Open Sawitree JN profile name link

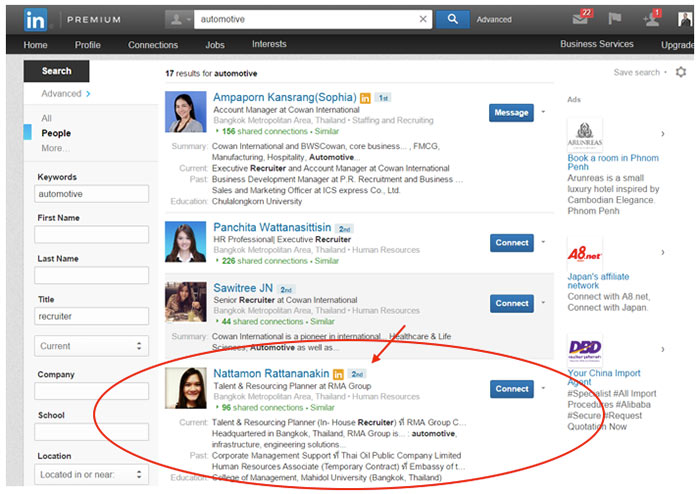pyautogui.click(x=243, y=288)
